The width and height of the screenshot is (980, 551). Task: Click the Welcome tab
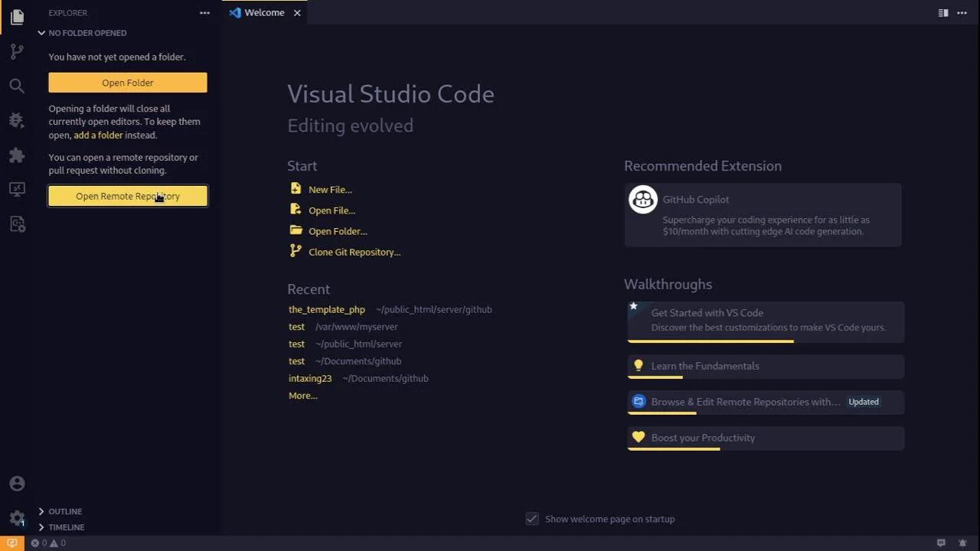263,12
